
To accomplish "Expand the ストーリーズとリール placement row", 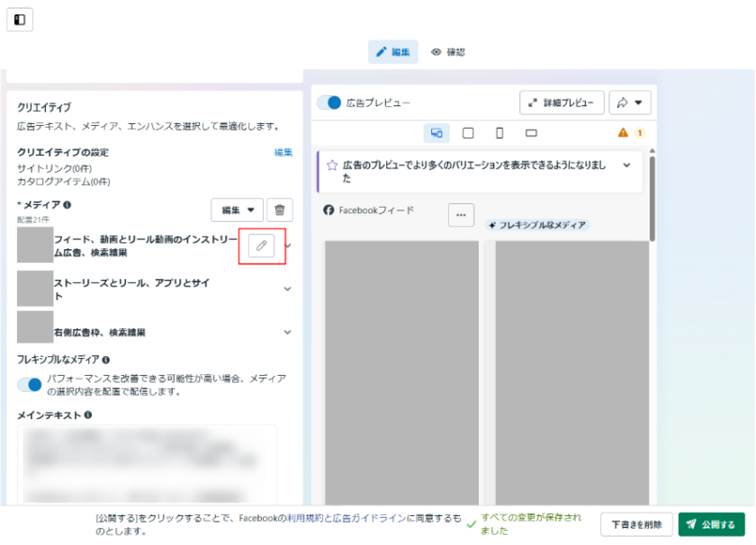I will point(288,289).
